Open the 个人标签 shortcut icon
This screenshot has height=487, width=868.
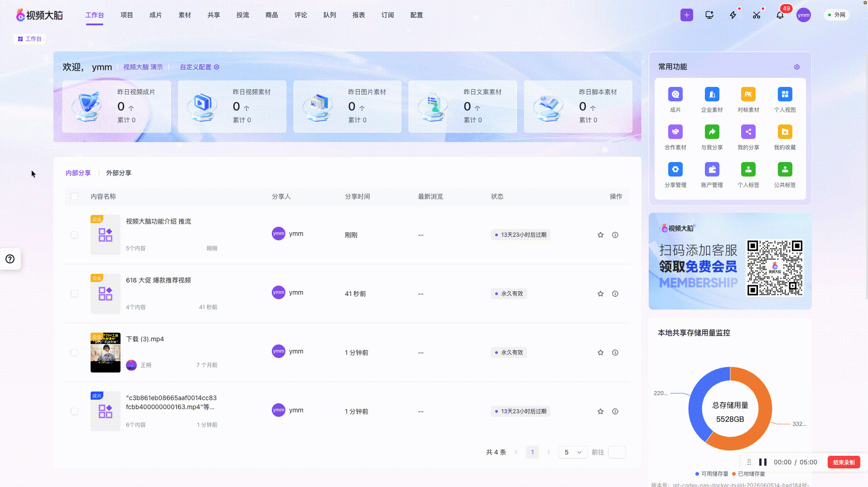click(748, 169)
